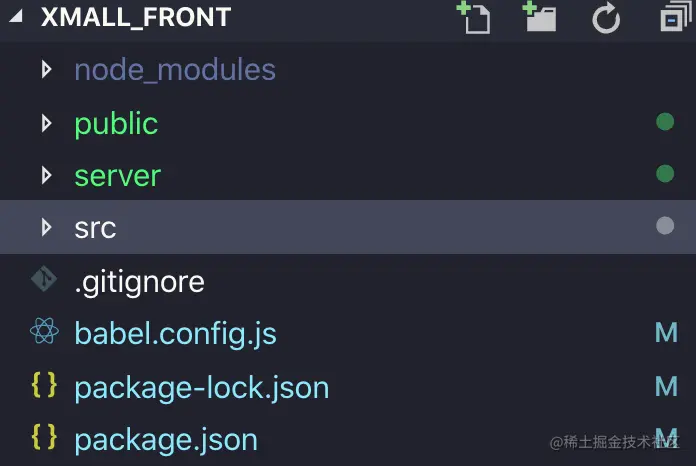This screenshot has height=466, width=696.
Task: Refresh the explorer file tree
Action: pyautogui.click(x=606, y=18)
